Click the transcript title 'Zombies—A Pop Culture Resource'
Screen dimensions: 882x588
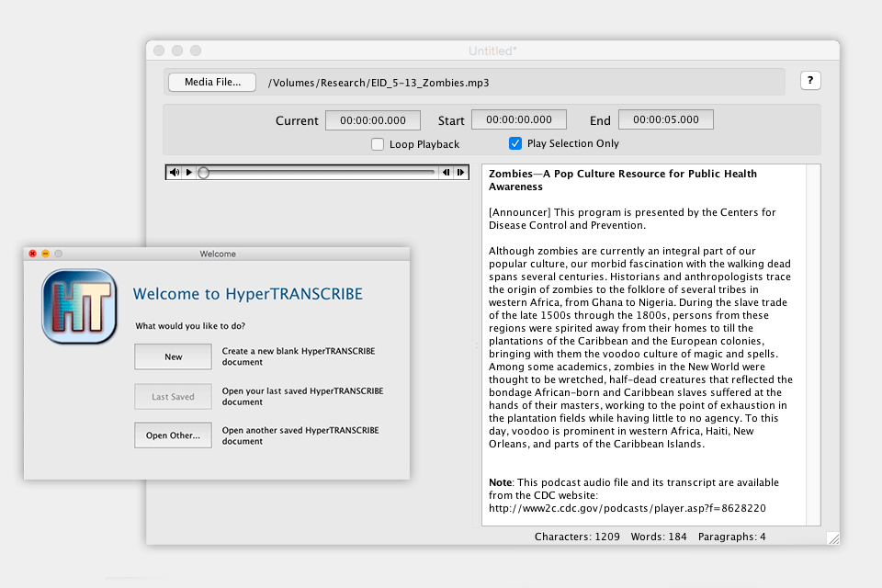point(623,180)
